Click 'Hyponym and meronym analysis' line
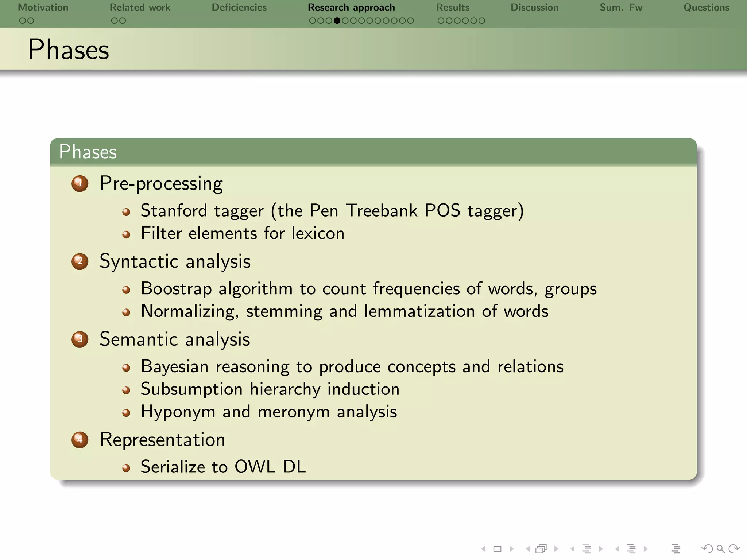 [269, 412]
